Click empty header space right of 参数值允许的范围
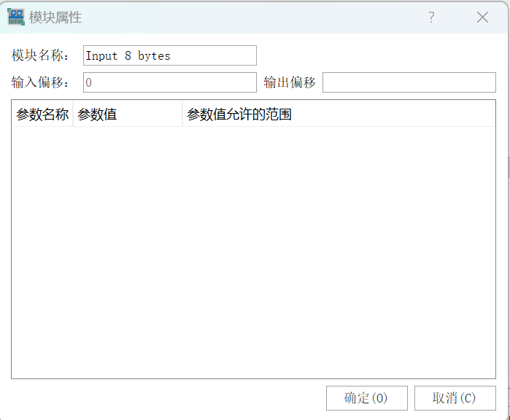 394,114
